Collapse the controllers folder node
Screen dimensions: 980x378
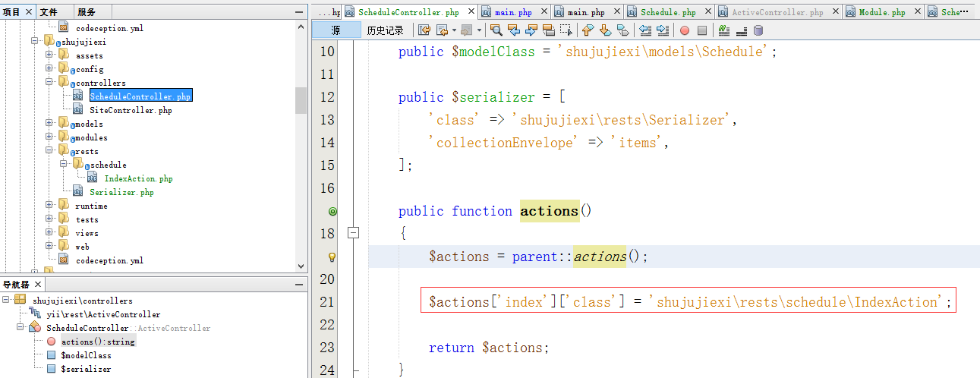(x=49, y=83)
